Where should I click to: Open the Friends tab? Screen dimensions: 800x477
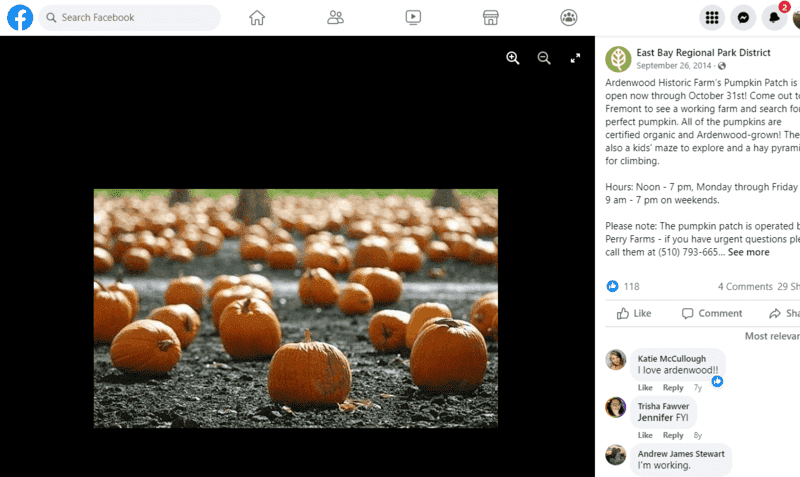[335, 18]
